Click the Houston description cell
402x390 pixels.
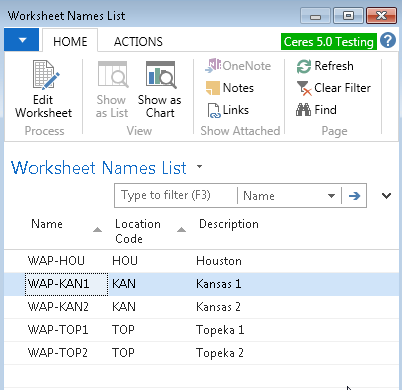click(x=219, y=261)
